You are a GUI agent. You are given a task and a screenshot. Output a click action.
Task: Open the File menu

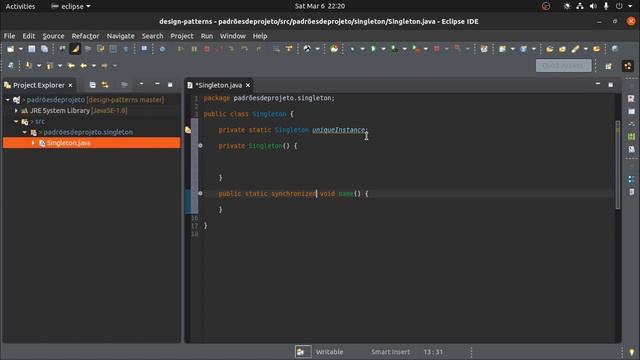[x=9, y=36]
